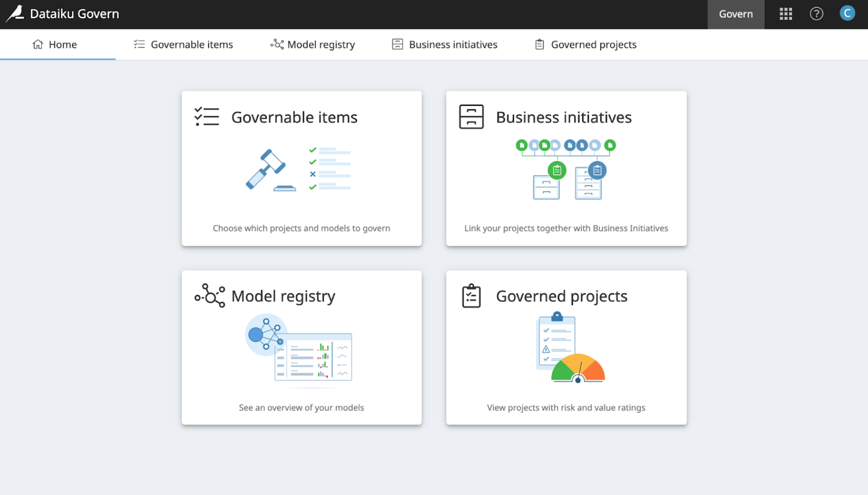Screen dimensions: 868x495
Task: Open the user profile avatar menu
Action: [x=847, y=13]
